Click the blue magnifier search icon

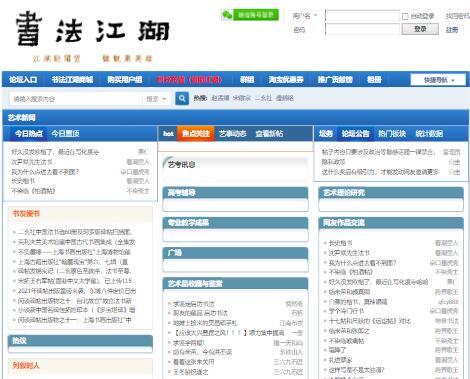tap(182, 98)
